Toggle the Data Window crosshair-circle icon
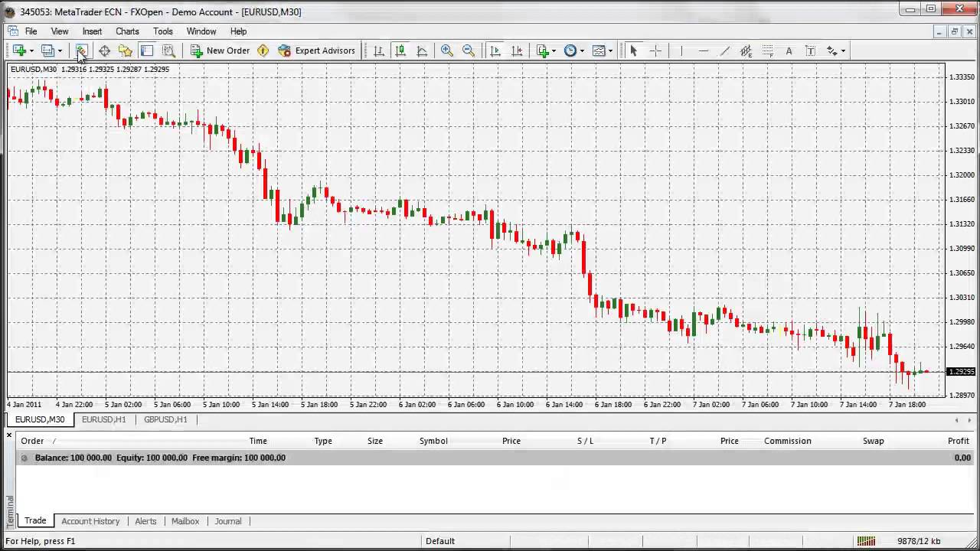This screenshot has width=980, height=551. (x=104, y=51)
